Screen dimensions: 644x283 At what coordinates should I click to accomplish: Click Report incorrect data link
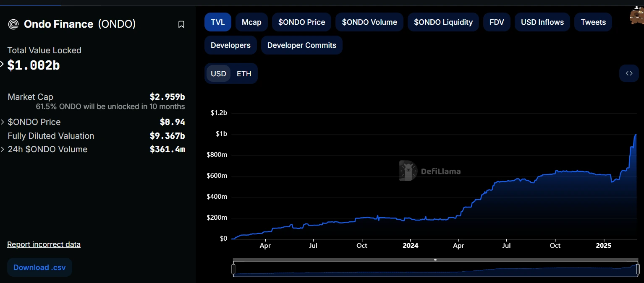coord(44,244)
